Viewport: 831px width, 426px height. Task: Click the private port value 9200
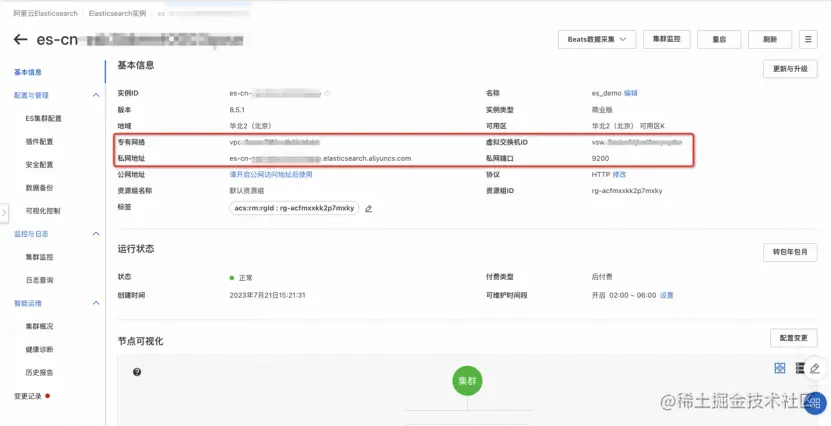[x=600, y=158]
